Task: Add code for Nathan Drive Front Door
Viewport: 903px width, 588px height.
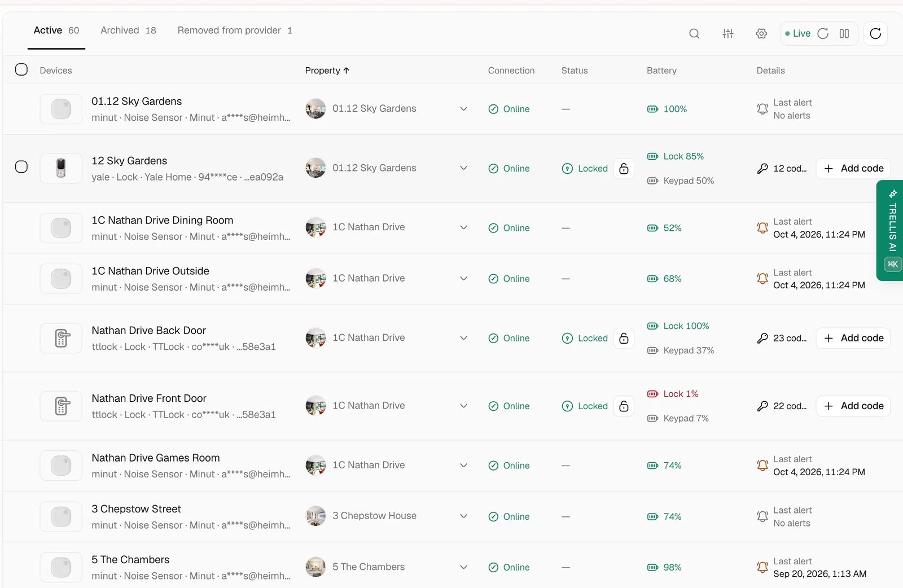Action: (853, 406)
